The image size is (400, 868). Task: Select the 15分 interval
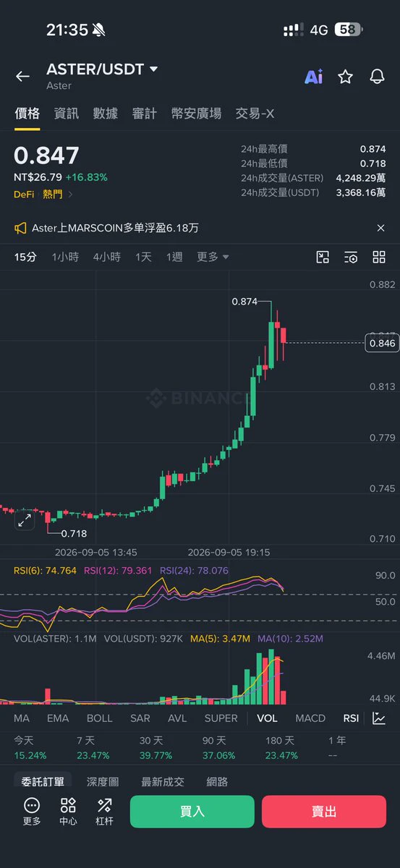coord(25,257)
